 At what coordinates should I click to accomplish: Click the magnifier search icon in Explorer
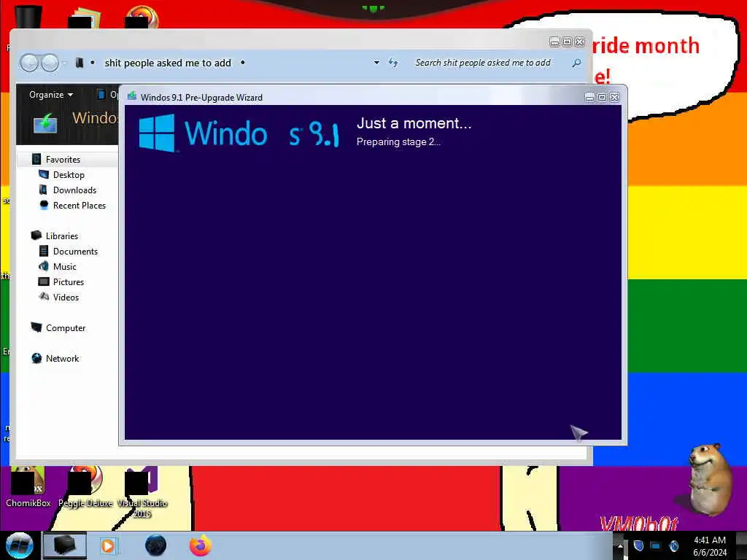pos(576,63)
